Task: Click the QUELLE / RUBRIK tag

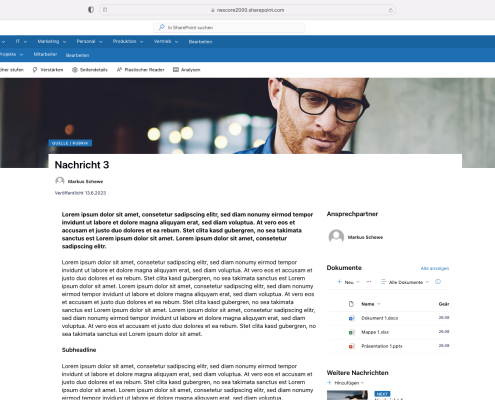Action: coord(70,143)
